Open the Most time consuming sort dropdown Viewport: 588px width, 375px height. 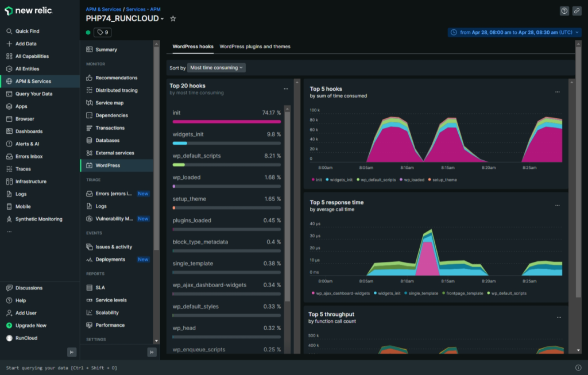pos(216,68)
